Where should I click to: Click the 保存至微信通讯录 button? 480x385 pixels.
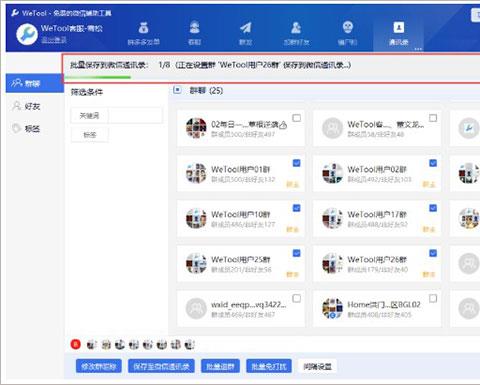pos(161,366)
